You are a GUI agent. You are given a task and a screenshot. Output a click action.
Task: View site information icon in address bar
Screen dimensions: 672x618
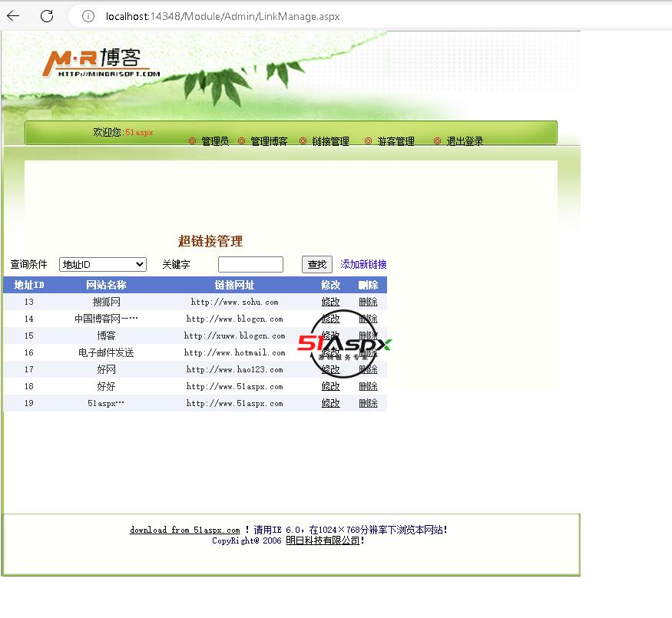click(88, 16)
